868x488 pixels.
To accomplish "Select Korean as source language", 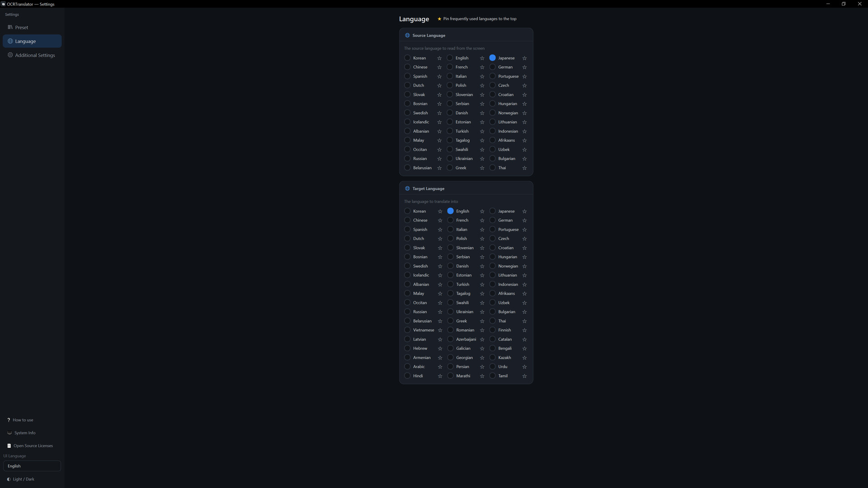I will 407,58.
